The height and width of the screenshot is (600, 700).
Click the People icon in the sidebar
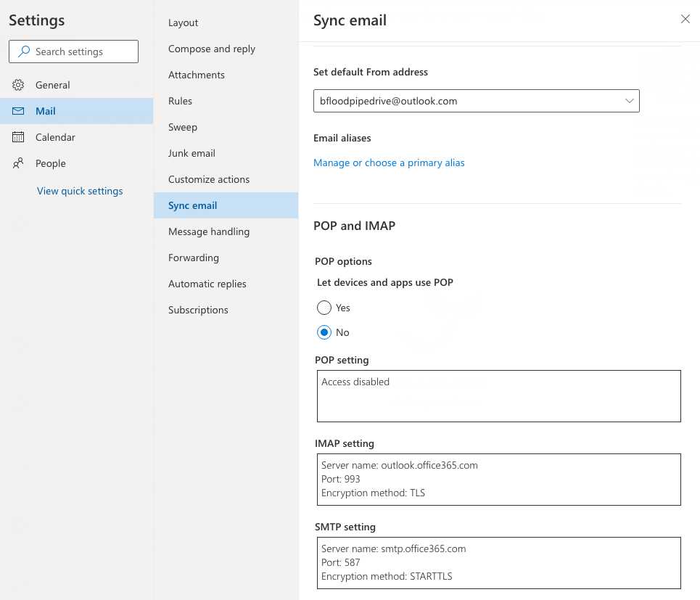pos(18,163)
